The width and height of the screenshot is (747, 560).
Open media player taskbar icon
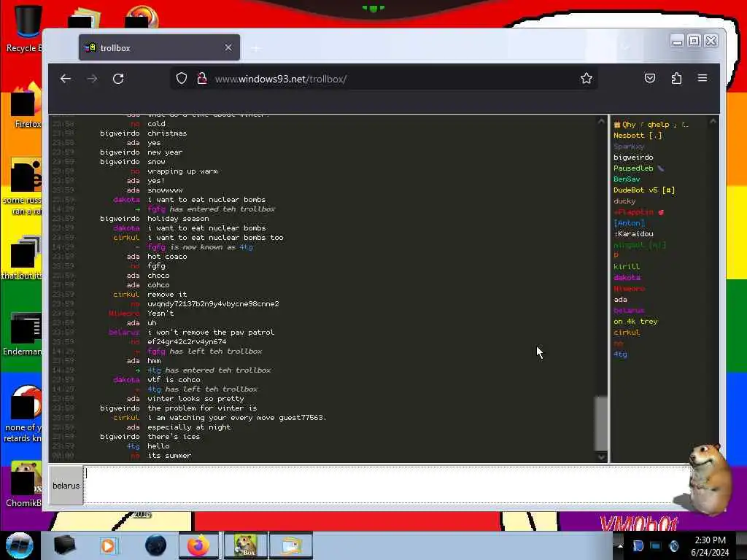[108, 545]
